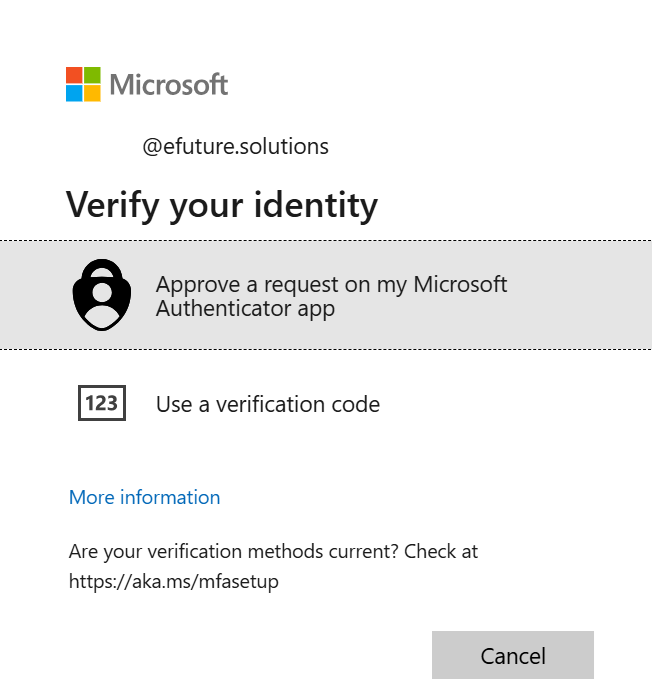
Task: Click the Verify your identity heading
Action: point(221,206)
